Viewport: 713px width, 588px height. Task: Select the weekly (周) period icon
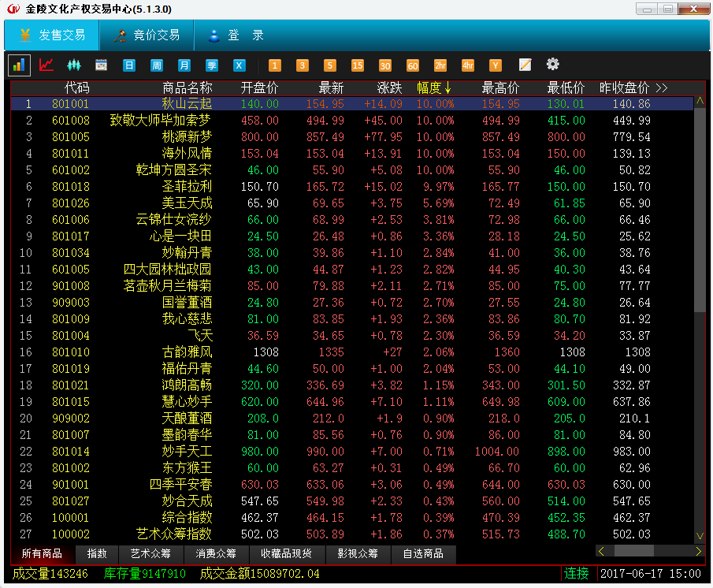click(x=157, y=65)
